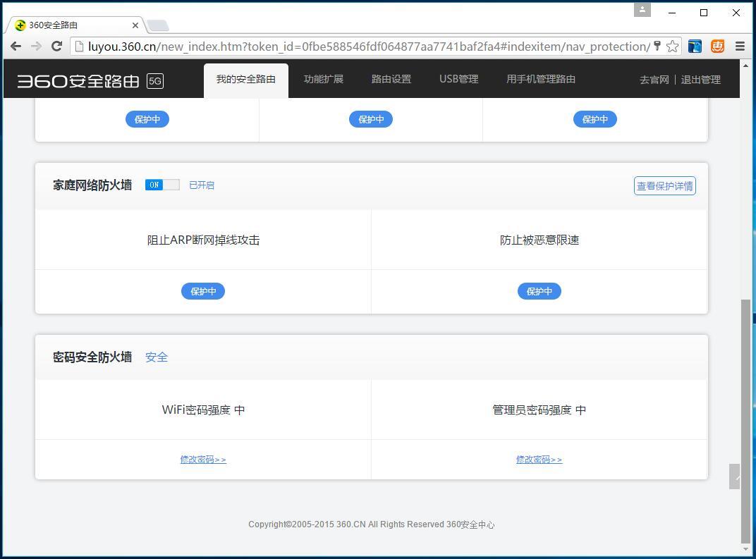Screen dimensions: 756x559
Task: Click the 去官网 link
Action: (653, 80)
